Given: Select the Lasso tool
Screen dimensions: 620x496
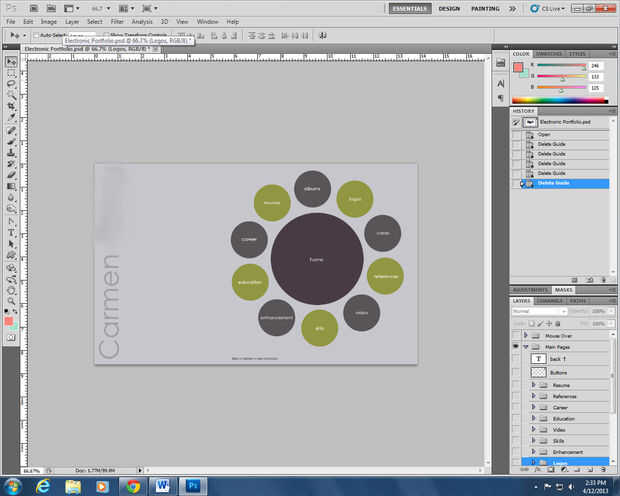Looking at the screenshot, I should coord(11,85).
